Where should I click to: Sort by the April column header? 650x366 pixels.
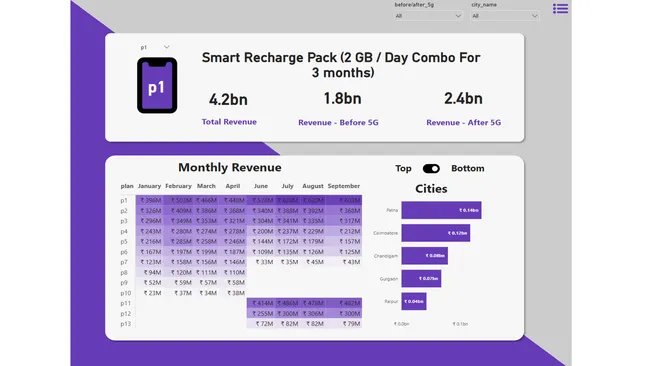click(x=233, y=186)
